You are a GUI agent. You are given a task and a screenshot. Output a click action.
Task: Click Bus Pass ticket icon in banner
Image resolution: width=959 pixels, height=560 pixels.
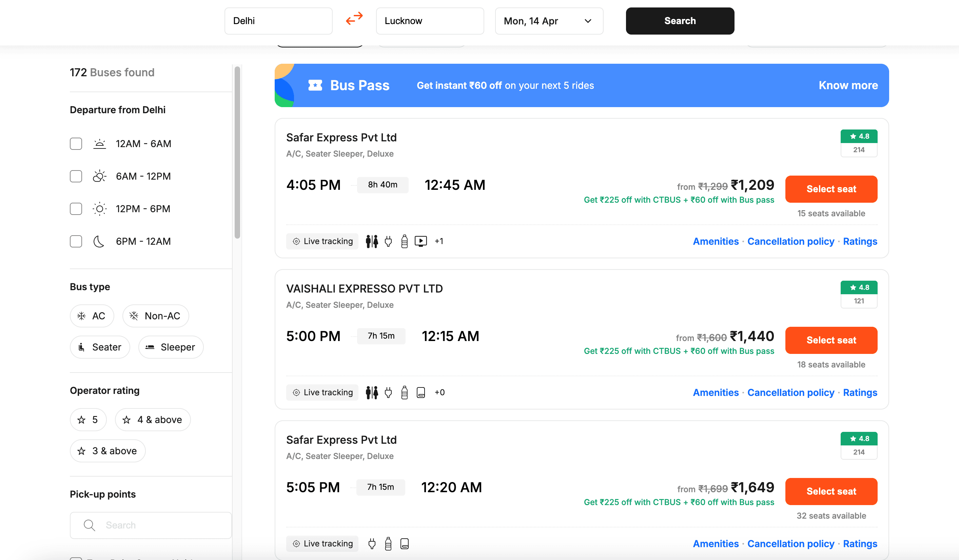click(x=315, y=85)
